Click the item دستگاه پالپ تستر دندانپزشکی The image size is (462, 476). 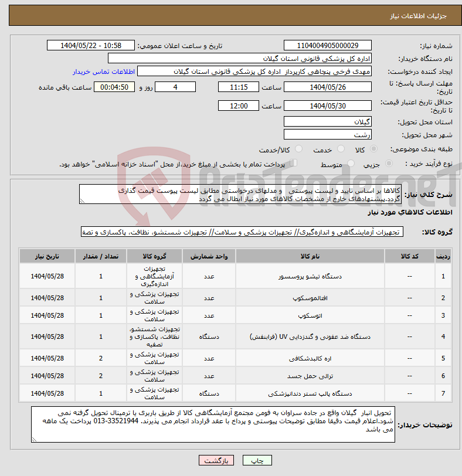(310, 393)
